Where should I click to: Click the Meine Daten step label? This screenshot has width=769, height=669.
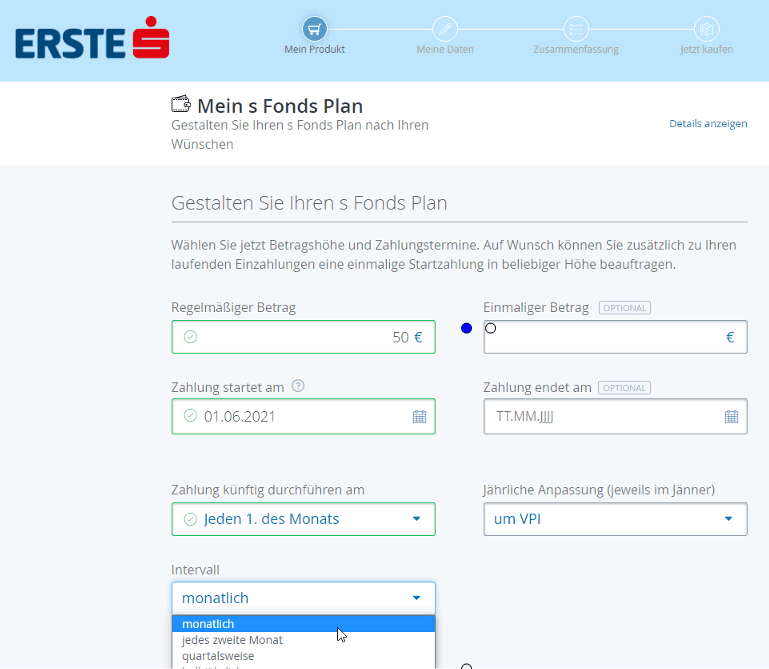click(445, 50)
